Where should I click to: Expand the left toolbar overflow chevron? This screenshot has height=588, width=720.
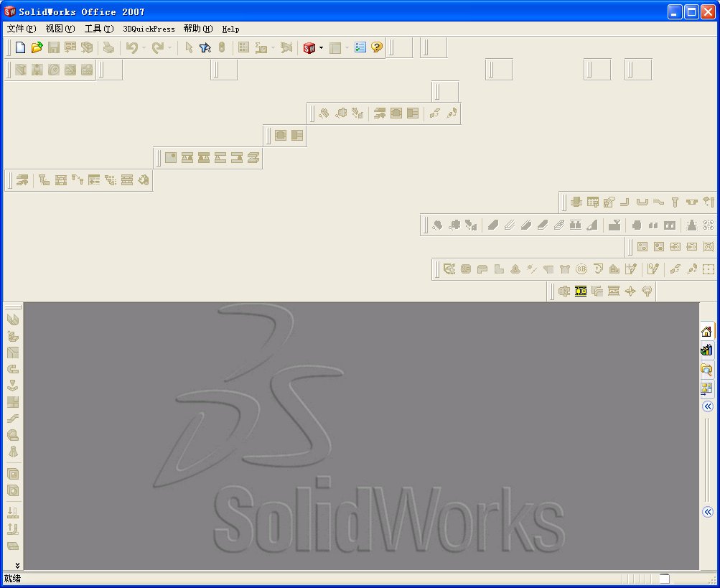(x=17, y=565)
